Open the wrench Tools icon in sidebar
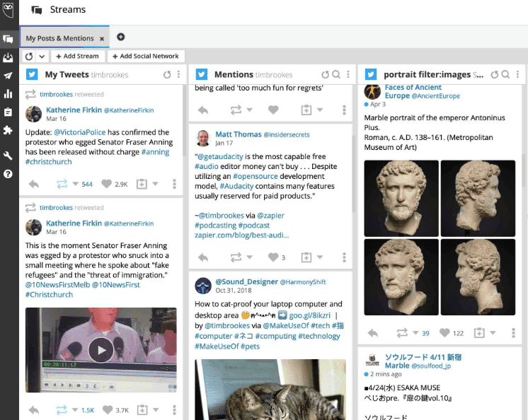Viewport: 528px width, 420px height. [8, 156]
